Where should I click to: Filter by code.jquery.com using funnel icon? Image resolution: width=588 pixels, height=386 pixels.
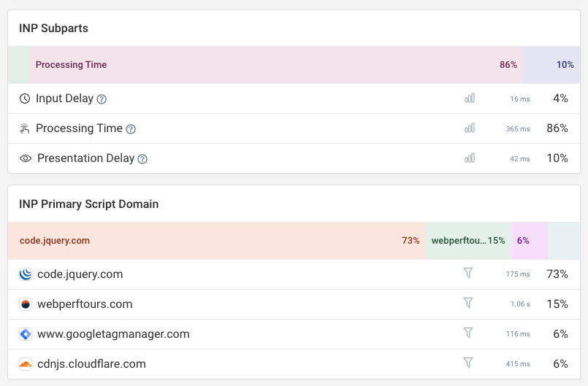[x=468, y=273]
